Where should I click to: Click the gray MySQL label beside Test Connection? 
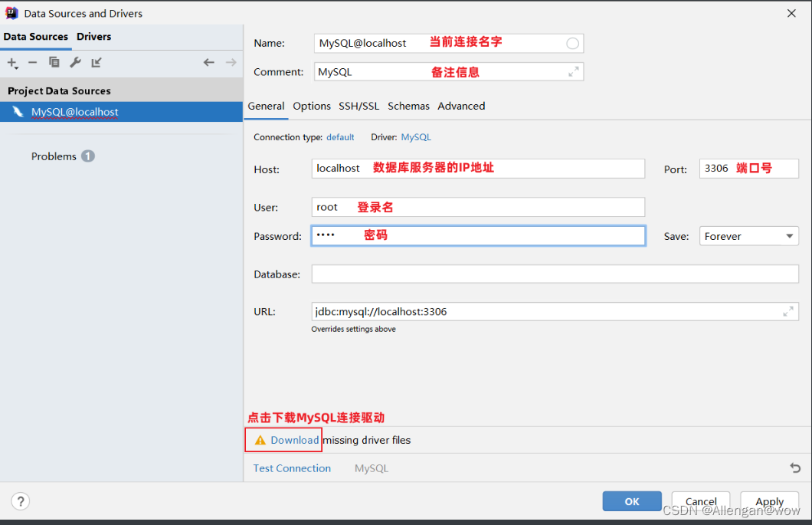pyautogui.click(x=372, y=468)
